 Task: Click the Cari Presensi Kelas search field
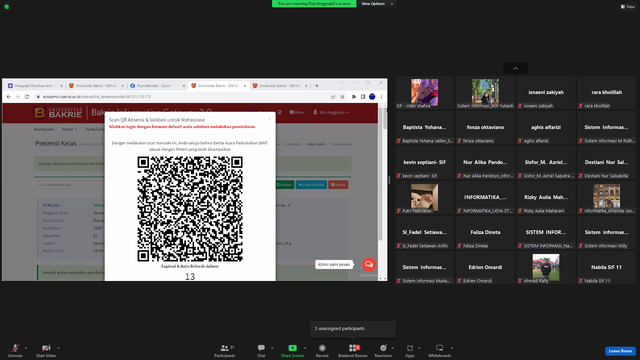click(70, 185)
